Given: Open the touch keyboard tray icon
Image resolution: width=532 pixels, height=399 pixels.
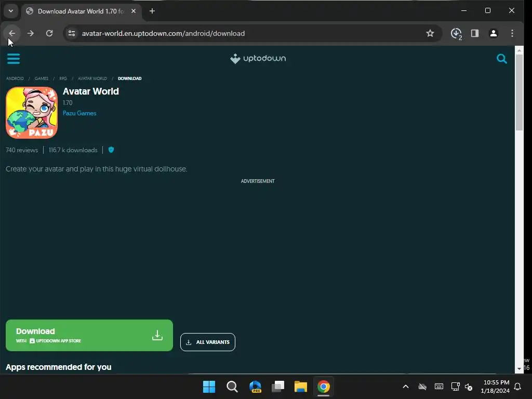Looking at the screenshot, I should point(438,387).
